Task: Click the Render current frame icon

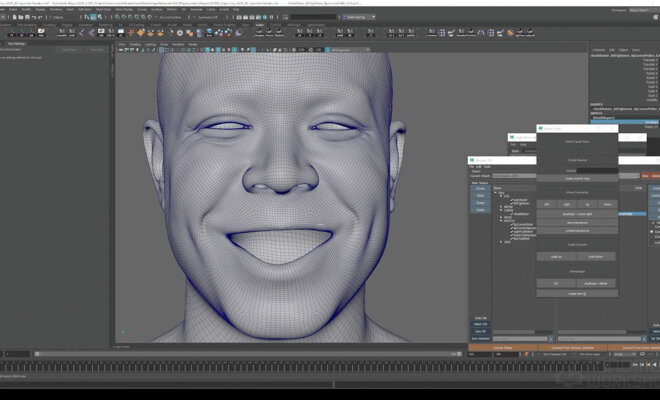Action: tap(245, 17)
